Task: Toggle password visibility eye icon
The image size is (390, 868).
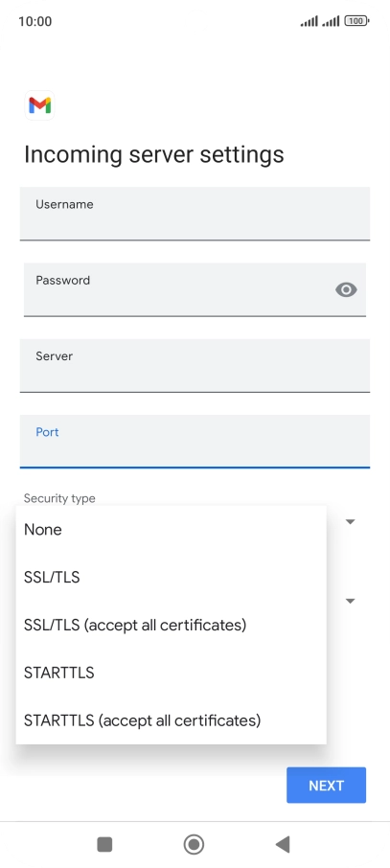Action: (346, 289)
